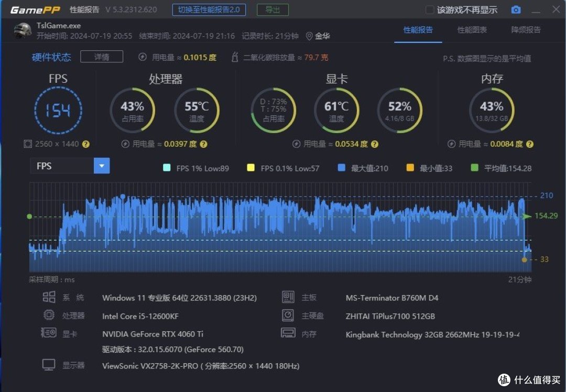Click the 系统 Windows logo icon

(49, 297)
